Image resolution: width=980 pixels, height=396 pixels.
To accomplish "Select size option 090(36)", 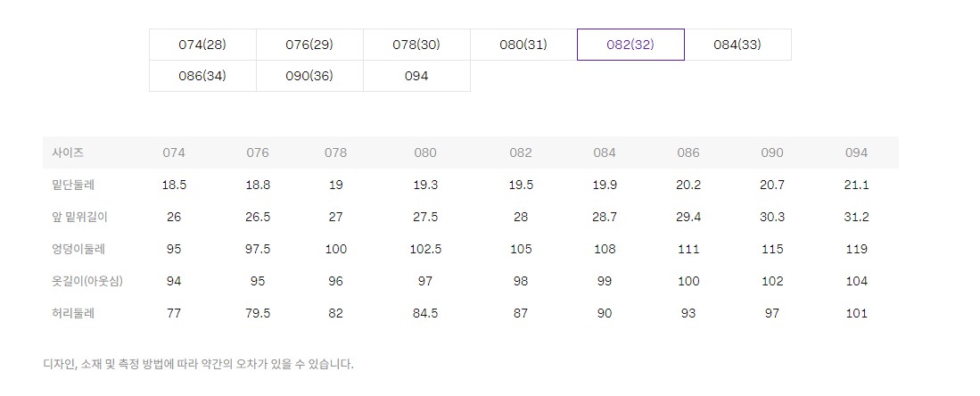I will [x=309, y=76].
